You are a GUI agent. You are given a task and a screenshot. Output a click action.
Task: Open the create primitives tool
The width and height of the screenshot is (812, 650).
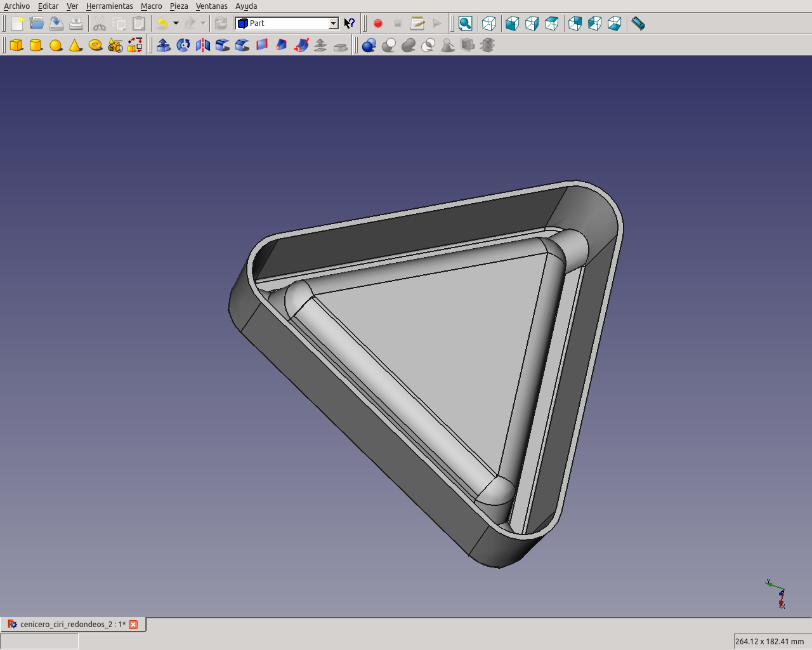pos(115,45)
